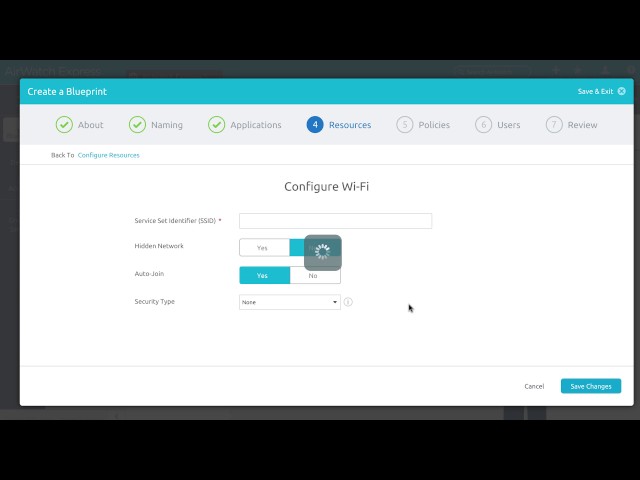
Task: Jump to the Policies step
Action: click(x=423, y=124)
